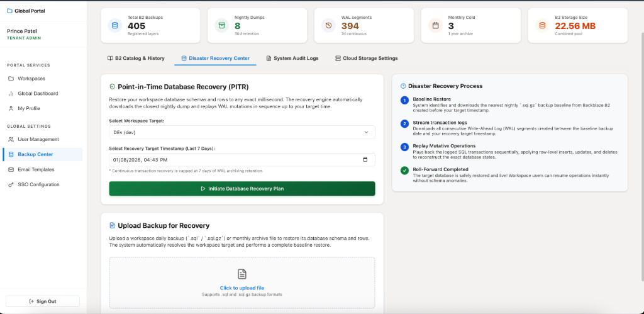Click the '7d continuous' caption
Screen dimensions: 644x314
click(x=354, y=34)
